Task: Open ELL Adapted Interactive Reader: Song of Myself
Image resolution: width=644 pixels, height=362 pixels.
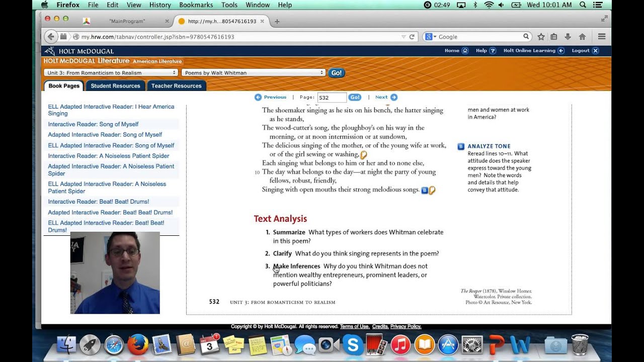Action: 111,145
